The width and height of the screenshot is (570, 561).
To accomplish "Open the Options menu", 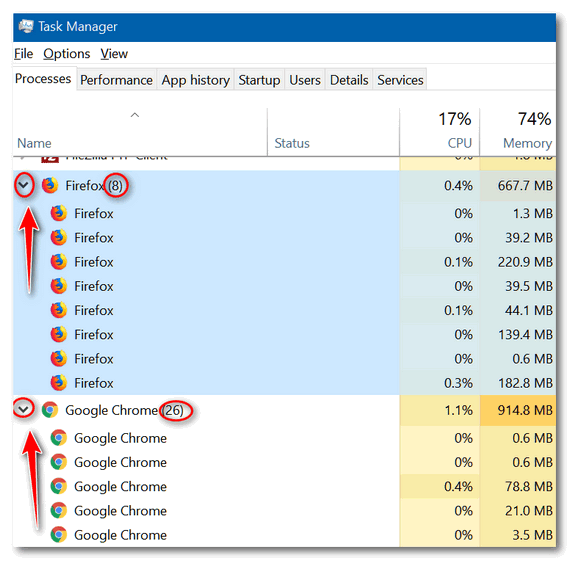I will (x=67, y=53).
